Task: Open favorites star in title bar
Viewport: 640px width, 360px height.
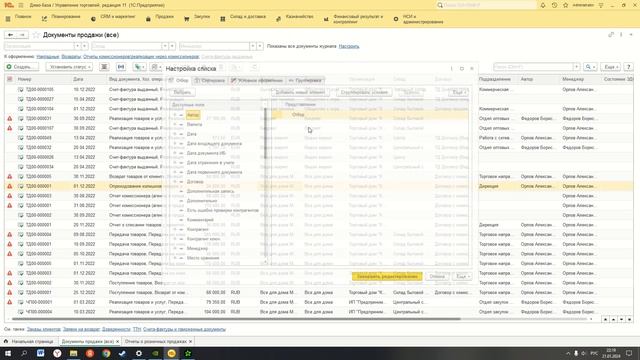Action: (565, 5)
